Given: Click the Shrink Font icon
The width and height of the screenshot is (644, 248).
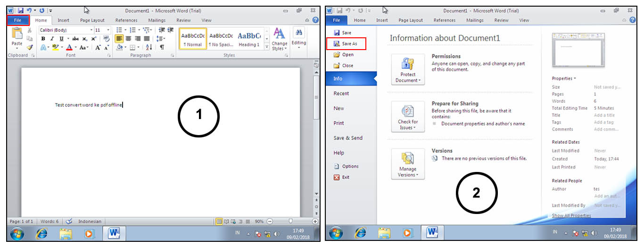Looking at the screenshot, I should tap(106, 47).
